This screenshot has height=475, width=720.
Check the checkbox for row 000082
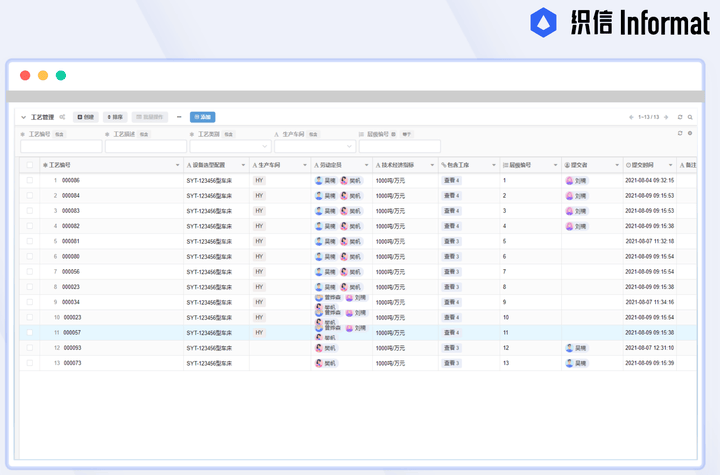click(x=30, y=226)
